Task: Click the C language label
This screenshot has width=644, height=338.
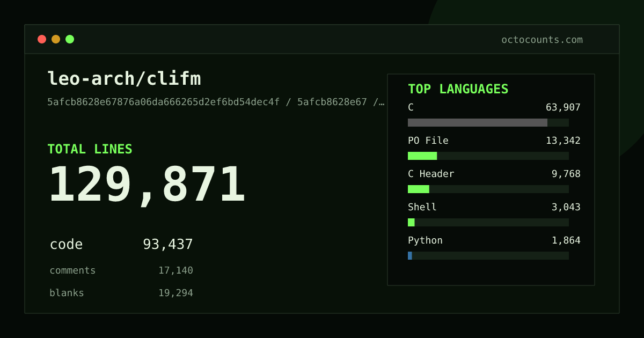Action: click(x=411, y=107)
